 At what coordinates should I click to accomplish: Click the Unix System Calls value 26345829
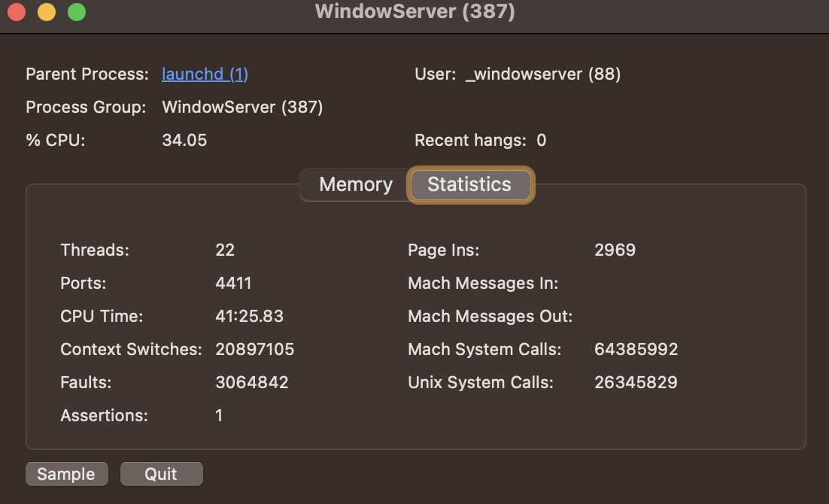tap(636, 383)
